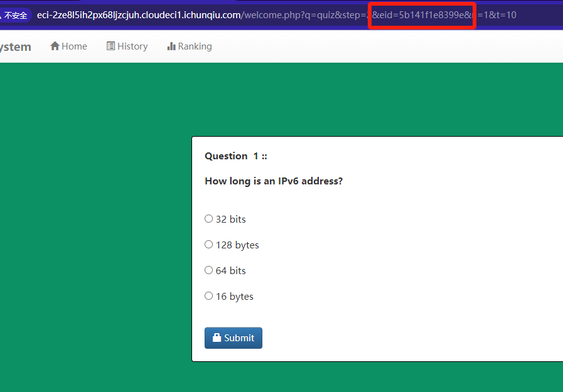Submit the quiz answer

point(233,338)
